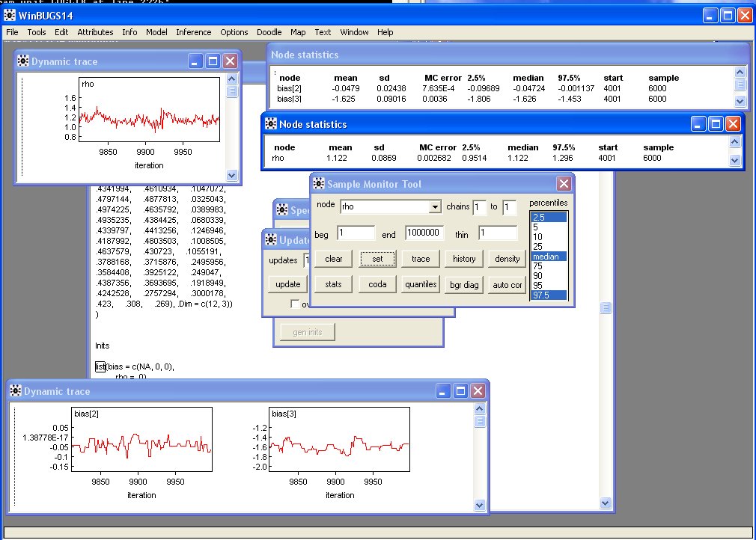Click the stats button
This screenshot has width=756, height=540.
333,284
